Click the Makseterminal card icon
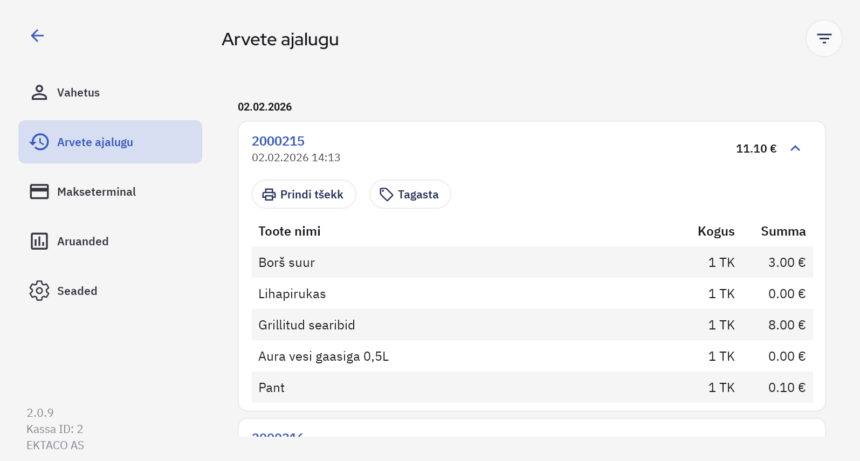Image resolution: width=860 pixels, height=461 pixels. pos(39,192)
